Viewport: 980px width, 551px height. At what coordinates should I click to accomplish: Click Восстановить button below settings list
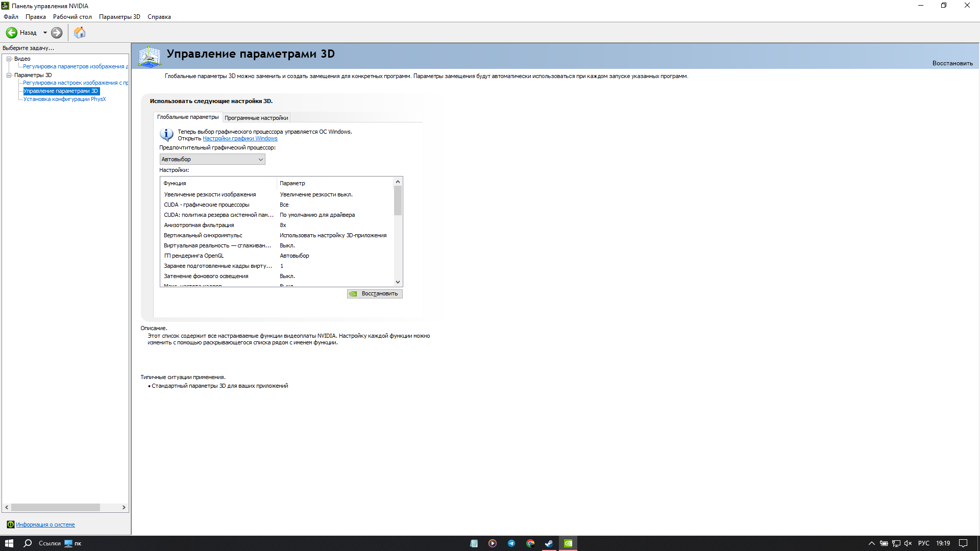[375, 294]
